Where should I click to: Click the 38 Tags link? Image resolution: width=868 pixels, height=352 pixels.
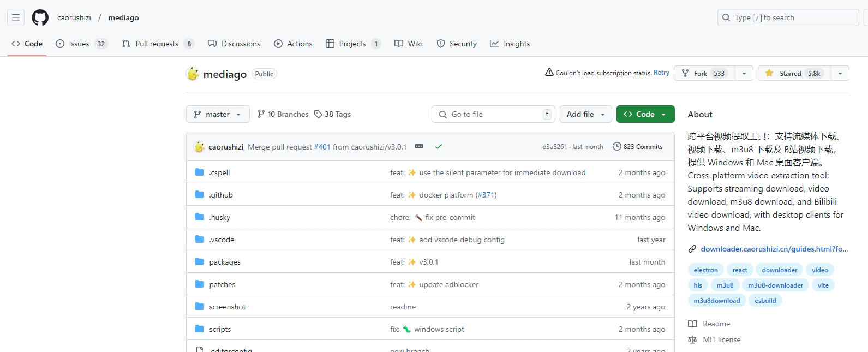click(x=332, y=114)
